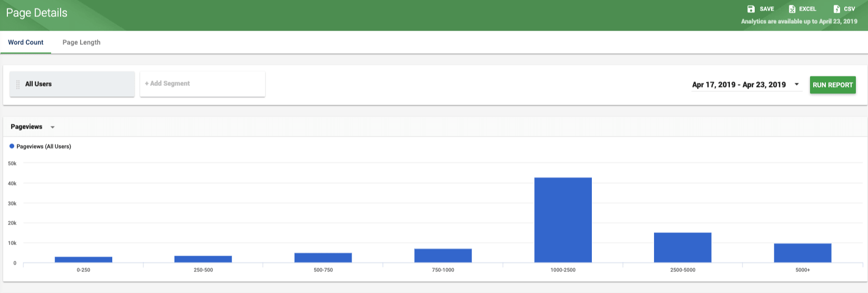The height and width of the screenshot is (293, 868).
Task: Switch to the Page Length tab
Action: (x=81, y=42)
